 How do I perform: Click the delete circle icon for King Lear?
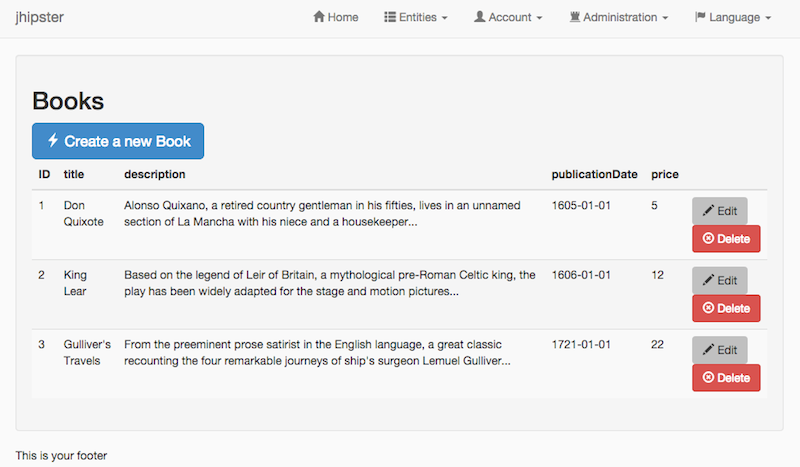[x=708, y=308]
